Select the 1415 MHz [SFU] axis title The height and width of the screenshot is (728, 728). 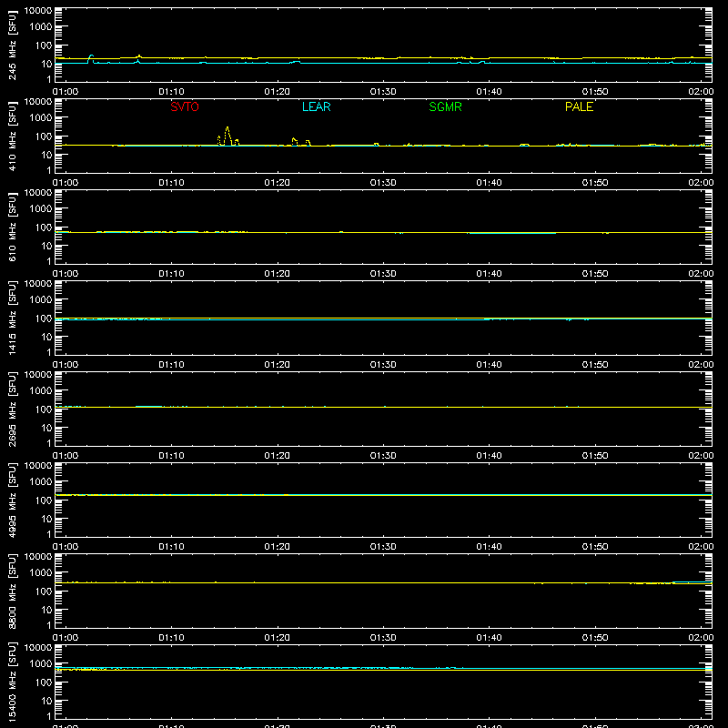(x=13, y=318)
